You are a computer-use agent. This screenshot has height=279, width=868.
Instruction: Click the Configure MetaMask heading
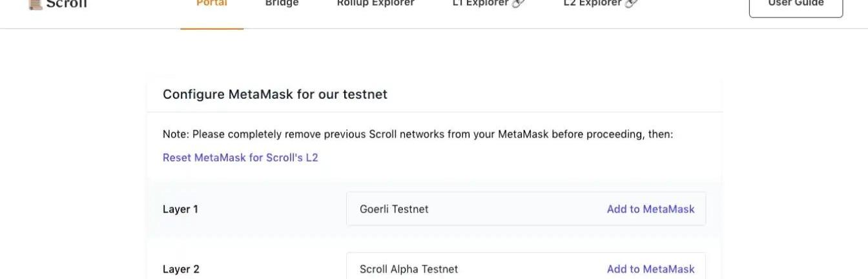275,94
